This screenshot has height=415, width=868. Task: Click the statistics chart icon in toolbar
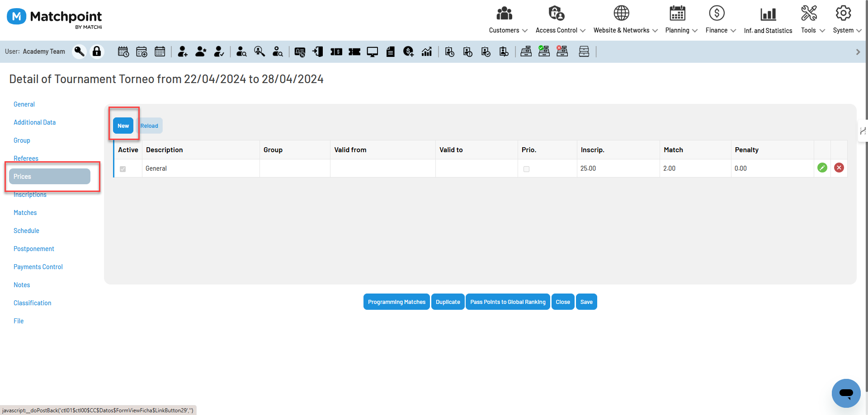pyautogui.click(x=427, y=51)
